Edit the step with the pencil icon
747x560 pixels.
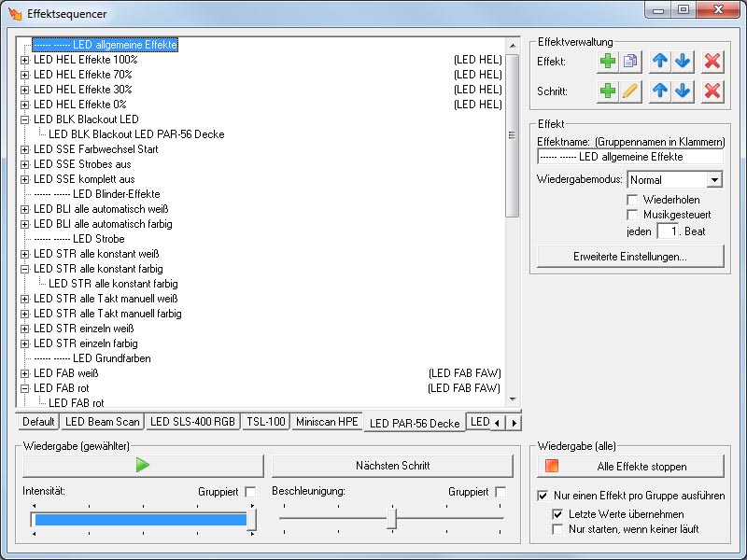pyautogui.click(x=630, y=91)
